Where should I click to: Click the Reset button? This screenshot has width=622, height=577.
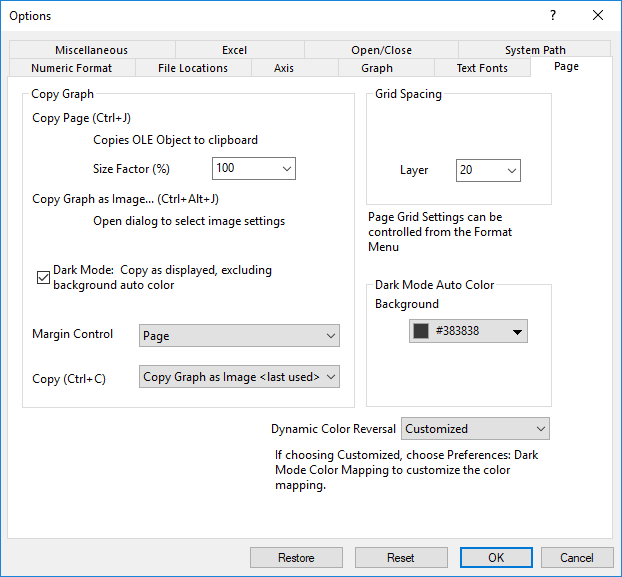click(400, 558)
